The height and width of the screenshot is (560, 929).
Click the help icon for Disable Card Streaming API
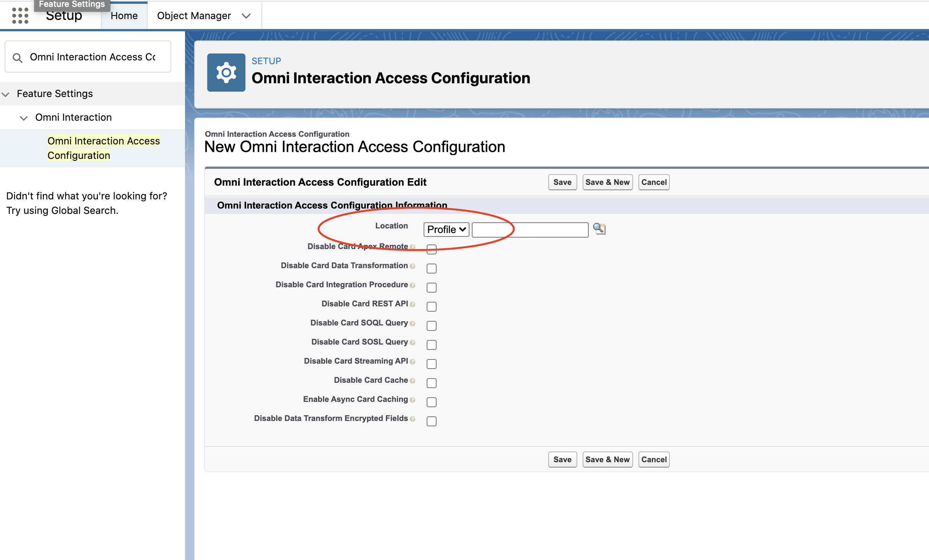[x=413, y=361]
